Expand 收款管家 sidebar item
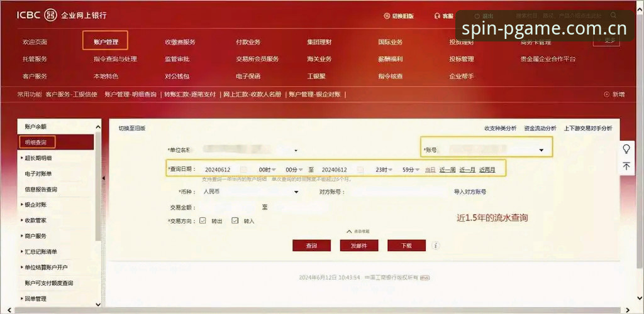Screen dimensions: 644x314 34,220
